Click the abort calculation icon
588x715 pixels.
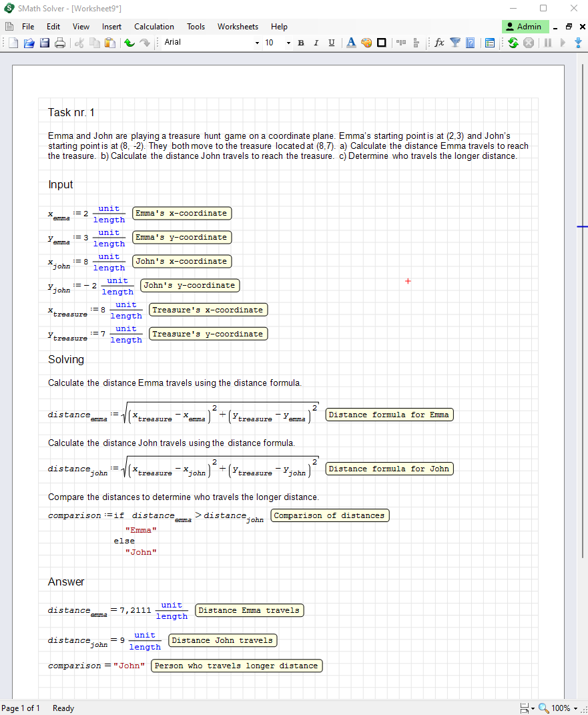(527, 43)
